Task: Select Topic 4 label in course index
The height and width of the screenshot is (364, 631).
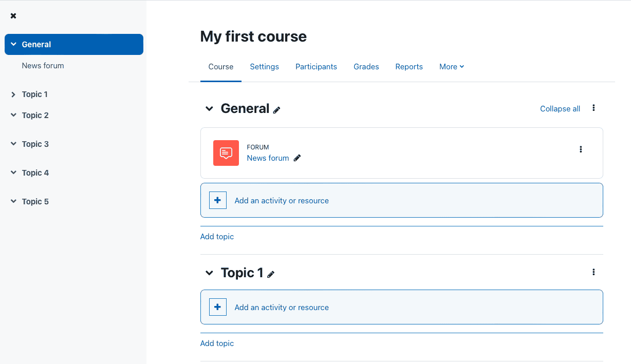Action: 35,173
